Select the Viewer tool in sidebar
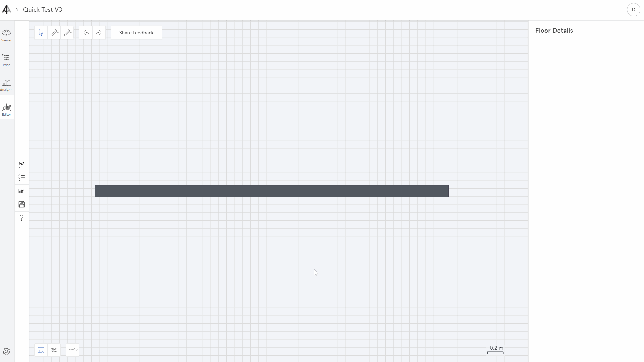Image resolution: width=644 pixels, height=362 pixels. click(x=7, y=35)
